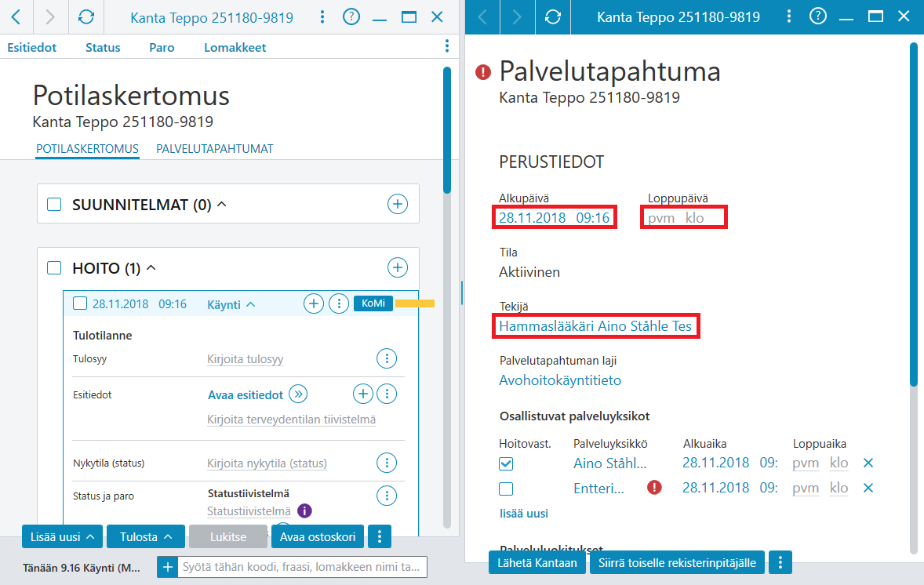This screenshot has height=585, width=924.
Task: Open Esitiedot menu
Action: pos(32,47)
